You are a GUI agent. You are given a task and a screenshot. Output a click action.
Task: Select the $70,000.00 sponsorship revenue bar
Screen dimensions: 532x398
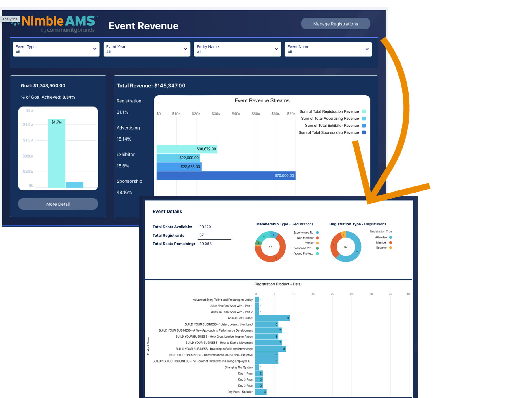225,175
